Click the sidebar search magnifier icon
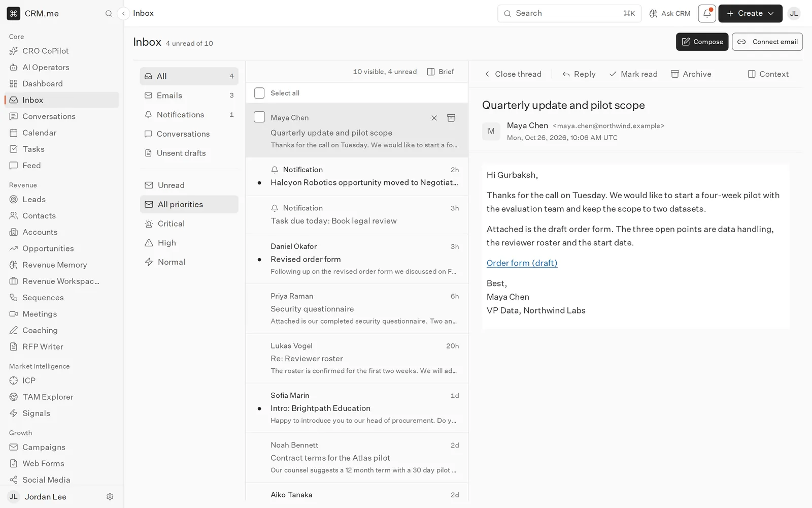 pyautogui.click(x=109, y=14)
